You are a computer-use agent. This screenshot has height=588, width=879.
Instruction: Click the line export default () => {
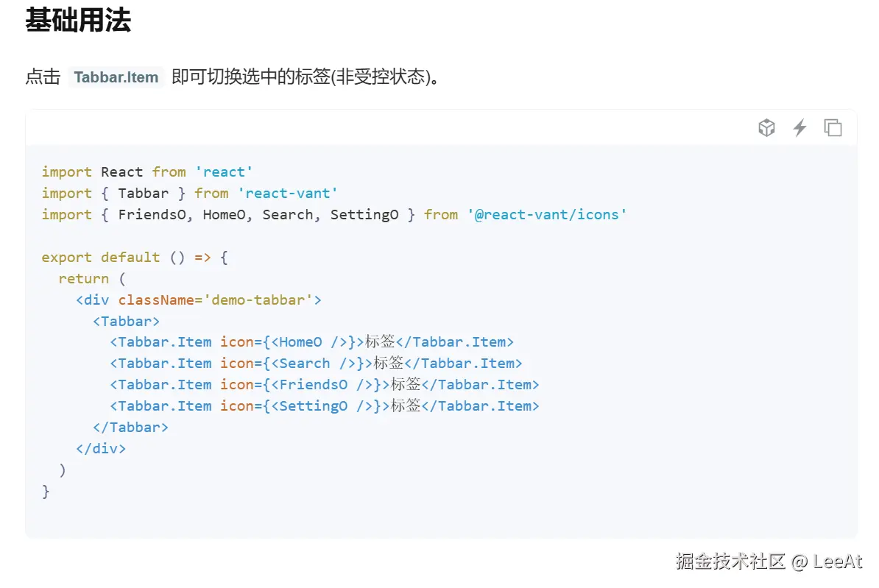(x=135, y=258)
